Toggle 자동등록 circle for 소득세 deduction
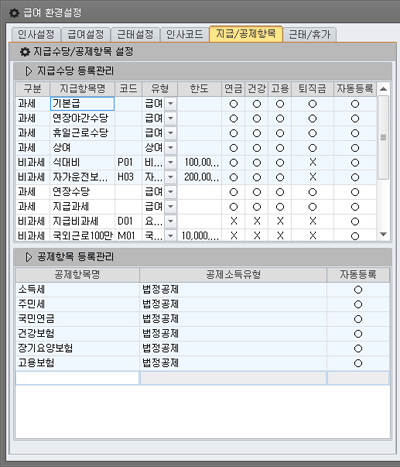 358,290
